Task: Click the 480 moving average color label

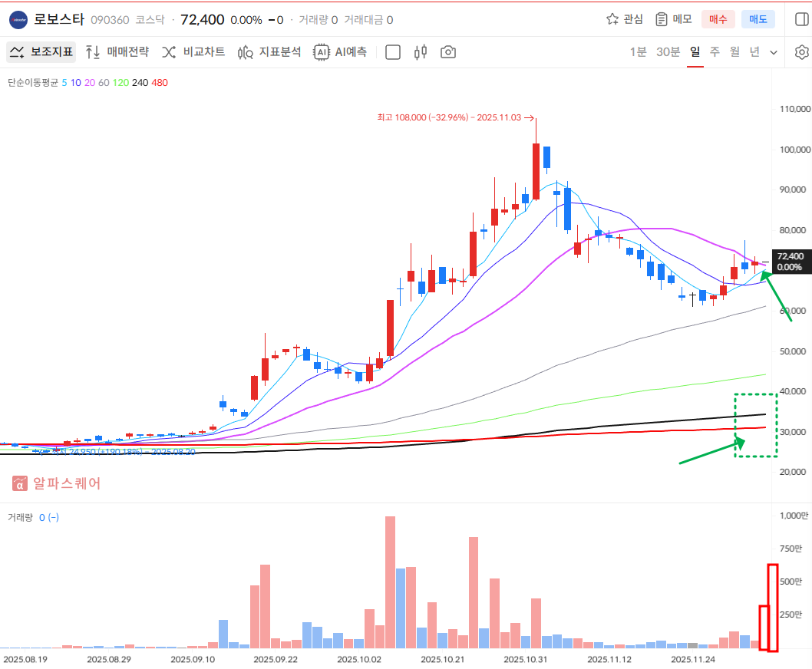Action: [160, 82]
